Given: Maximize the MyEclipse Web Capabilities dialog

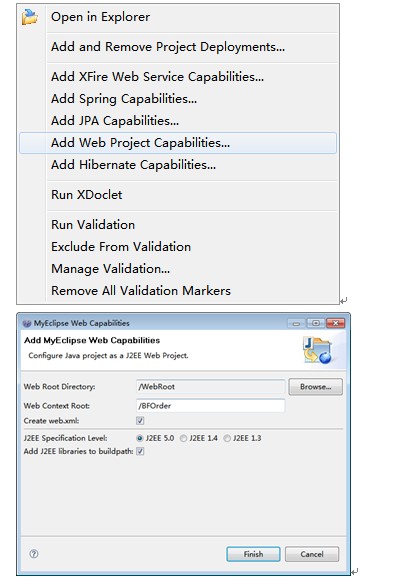Looking at the screenshot, I should pyautogui.click(x=315, y=323).
